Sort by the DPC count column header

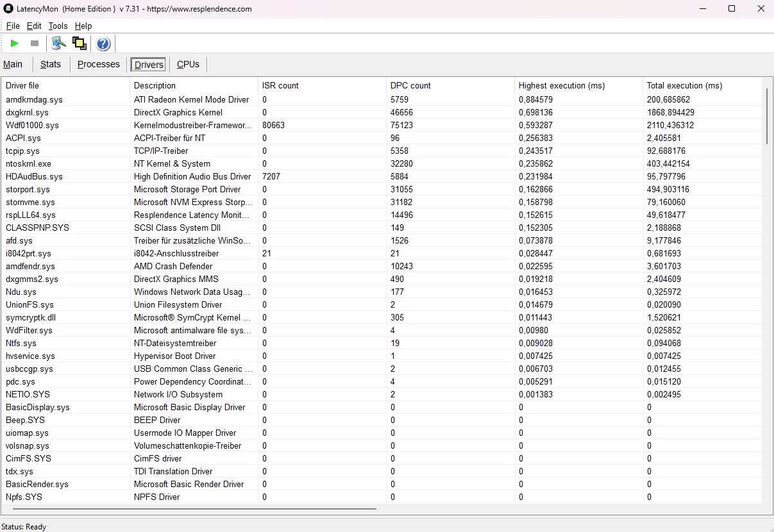coord(410,85)
